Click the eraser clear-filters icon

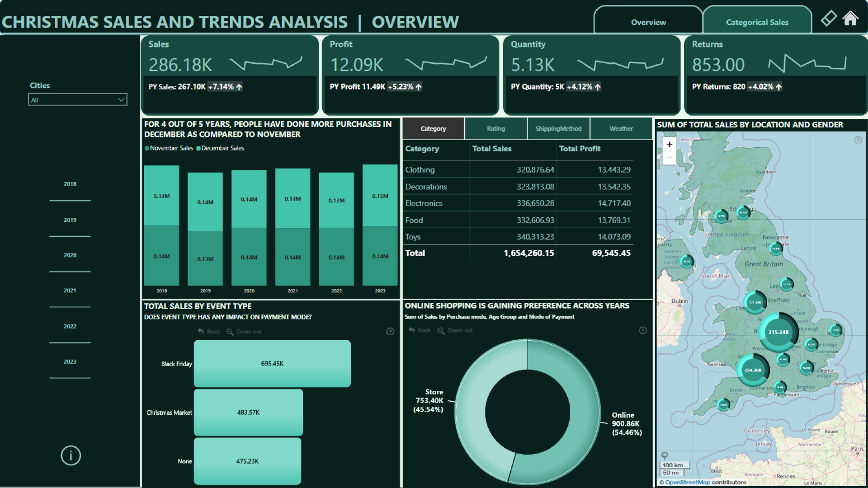click(829, 19)
